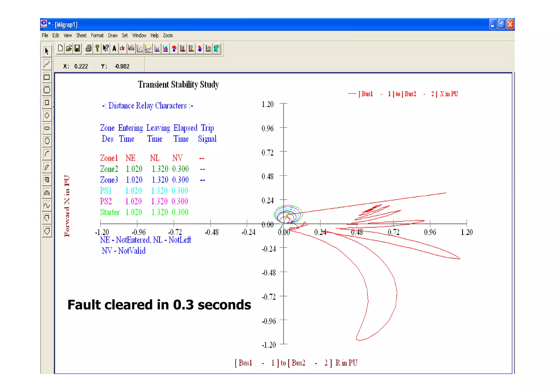Select the flat ellipse tool

pos(47,128)
